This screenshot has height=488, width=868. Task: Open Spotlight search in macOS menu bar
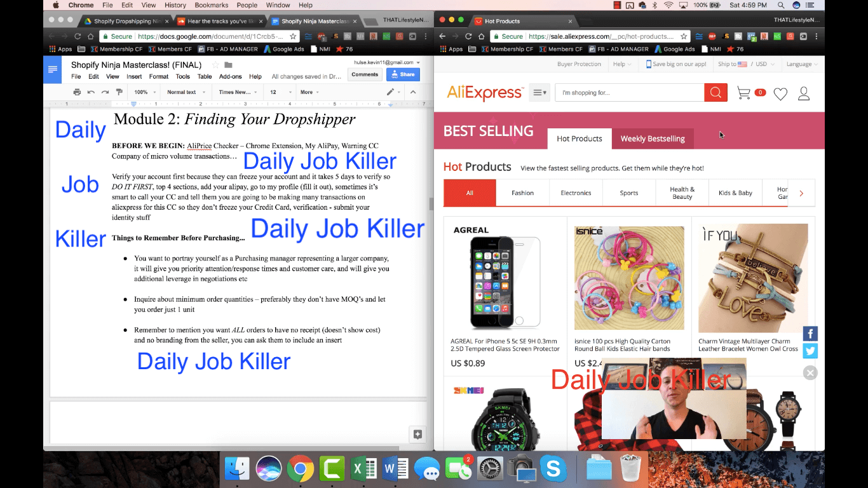pyautogui.click(x=780, y=5)
